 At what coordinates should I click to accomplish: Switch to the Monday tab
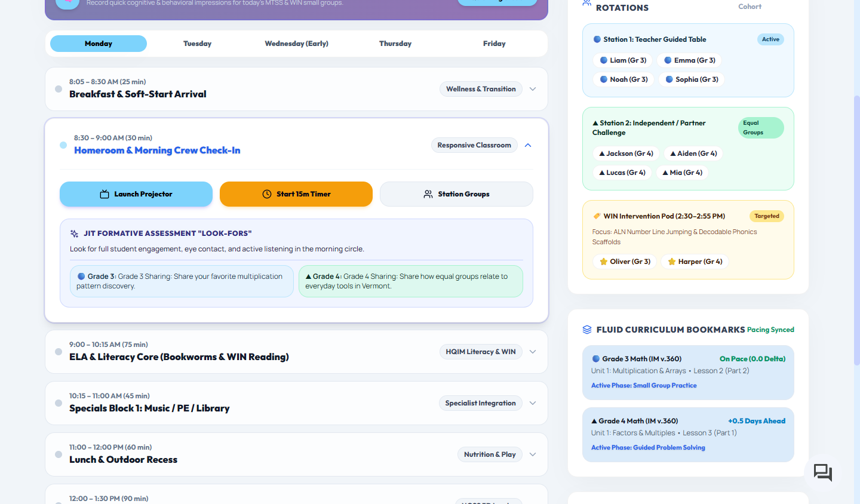coord(99,44)
